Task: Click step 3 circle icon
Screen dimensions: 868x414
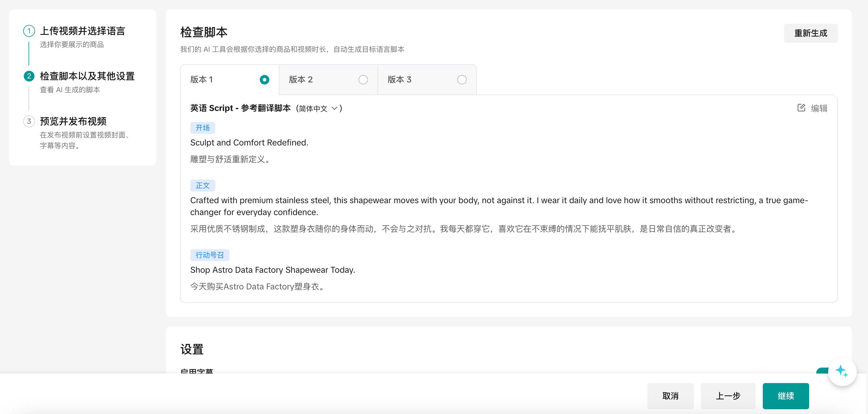Action: [x=29, y=121]
